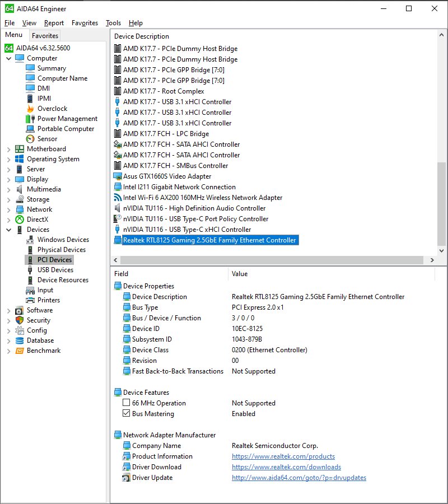Click the Wi-Fi icon for Intel AX200
Image resolution: width=448 pixels, height=504 pixels.
point(118,198)
